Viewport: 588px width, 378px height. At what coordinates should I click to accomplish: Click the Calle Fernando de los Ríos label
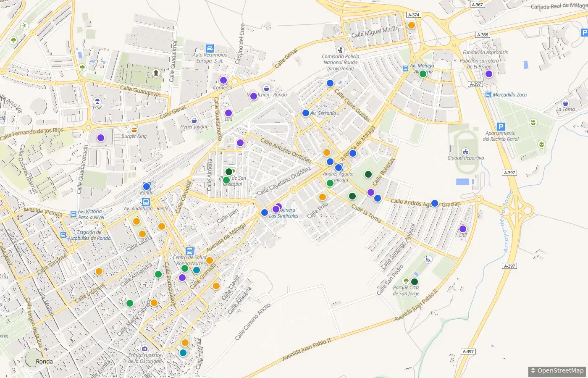coord(31,134)
